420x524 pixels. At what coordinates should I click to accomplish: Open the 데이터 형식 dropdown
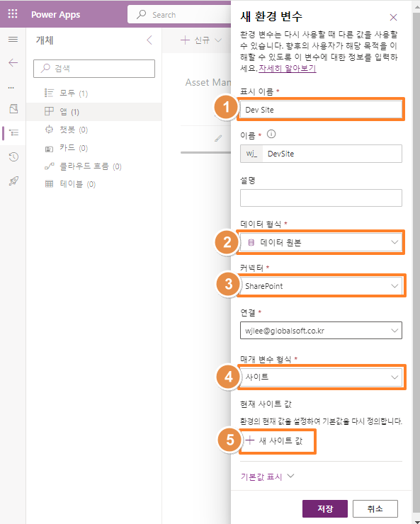(321, 242)
